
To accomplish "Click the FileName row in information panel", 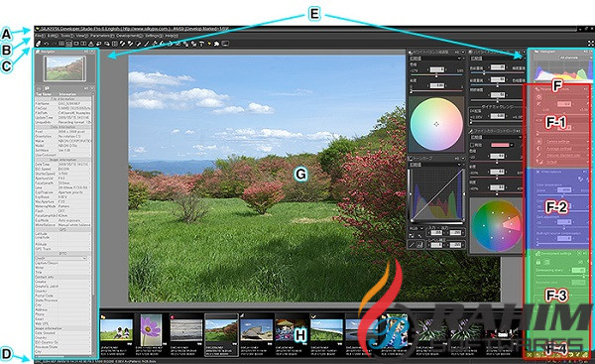I will pyautogui.click(x=63, y=103).
